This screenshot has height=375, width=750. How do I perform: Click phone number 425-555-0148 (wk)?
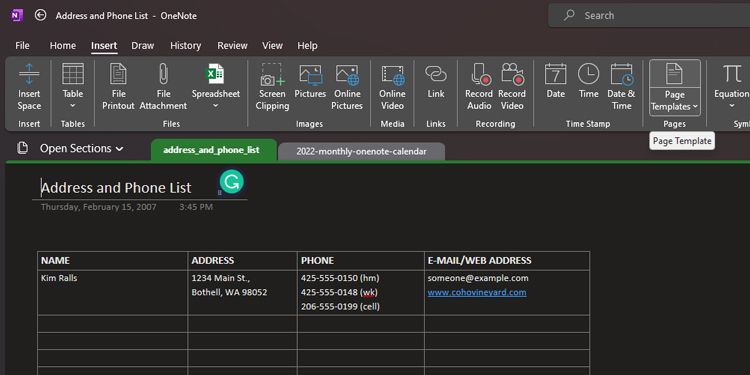(340, 292)
